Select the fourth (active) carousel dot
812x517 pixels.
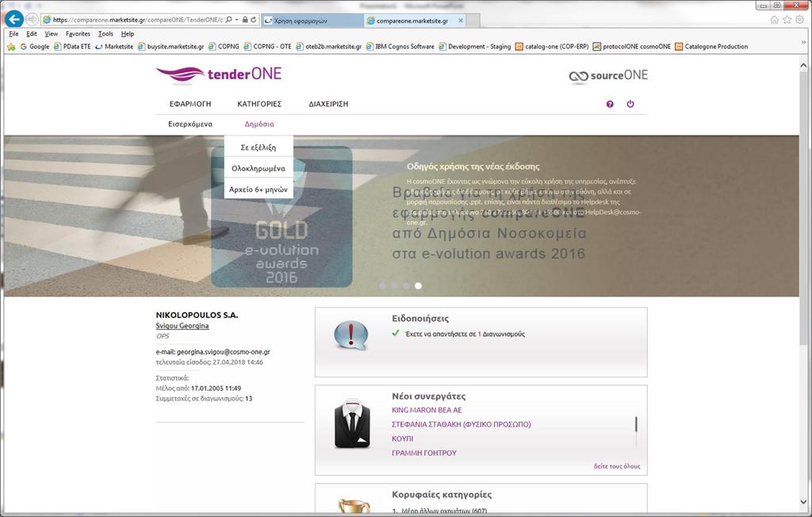point(418,286)
